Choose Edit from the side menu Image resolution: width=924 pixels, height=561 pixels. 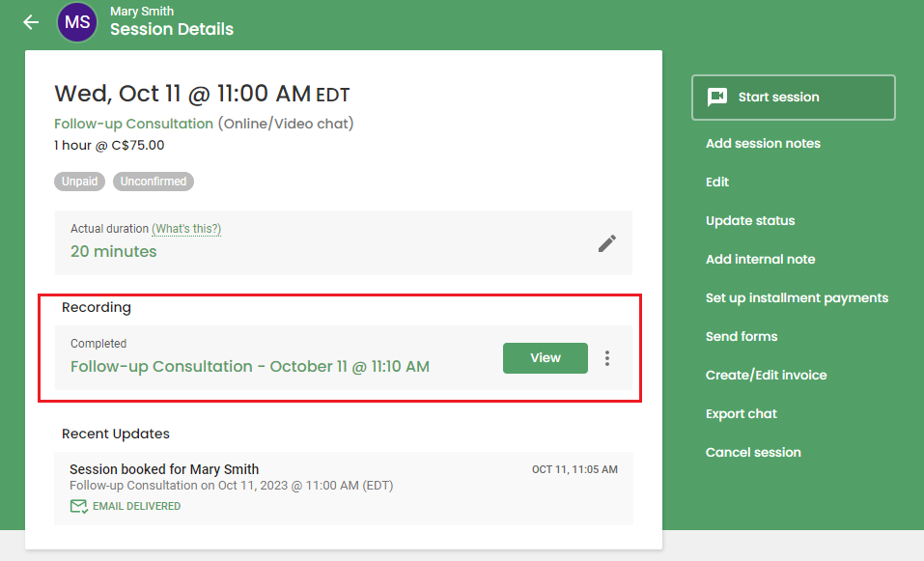tap(717, 182)
